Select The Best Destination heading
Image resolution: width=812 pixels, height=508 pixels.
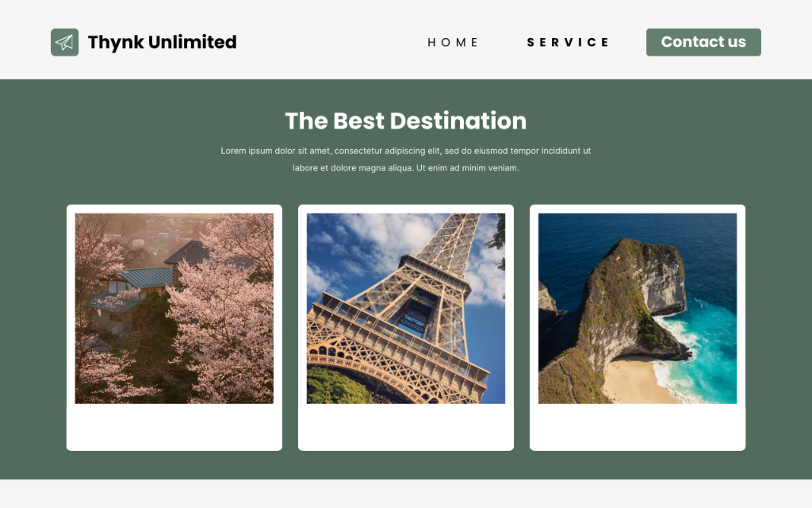pyautogui.click(x=406, y=121)
